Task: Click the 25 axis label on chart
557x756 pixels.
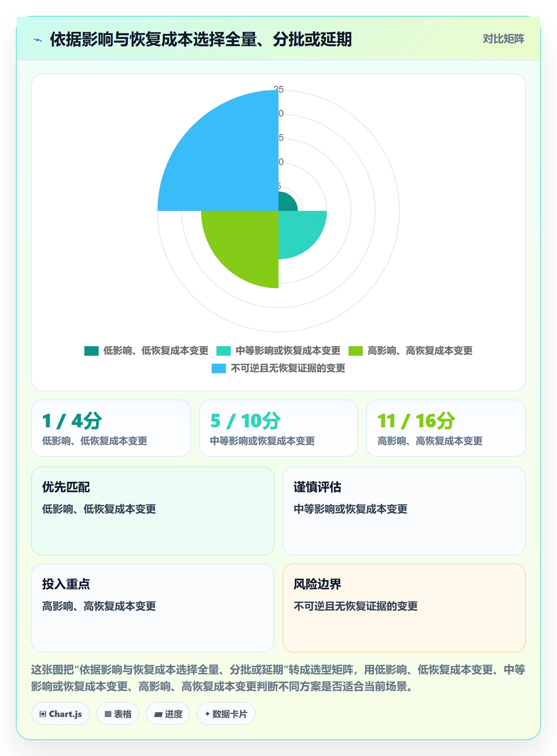Action: coord(278,90)
